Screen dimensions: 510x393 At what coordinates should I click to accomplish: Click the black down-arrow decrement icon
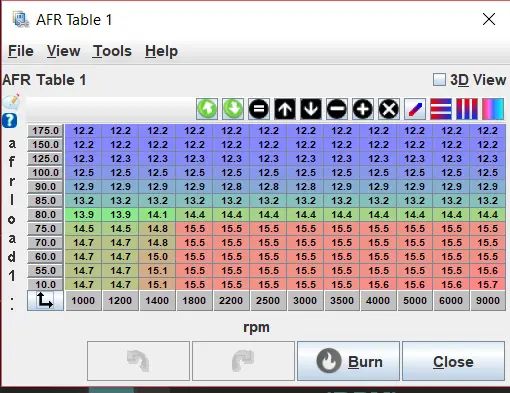pos(311,109)
